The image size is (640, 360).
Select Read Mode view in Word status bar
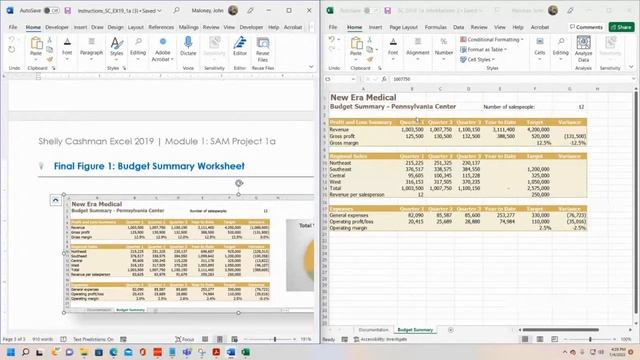205,339
